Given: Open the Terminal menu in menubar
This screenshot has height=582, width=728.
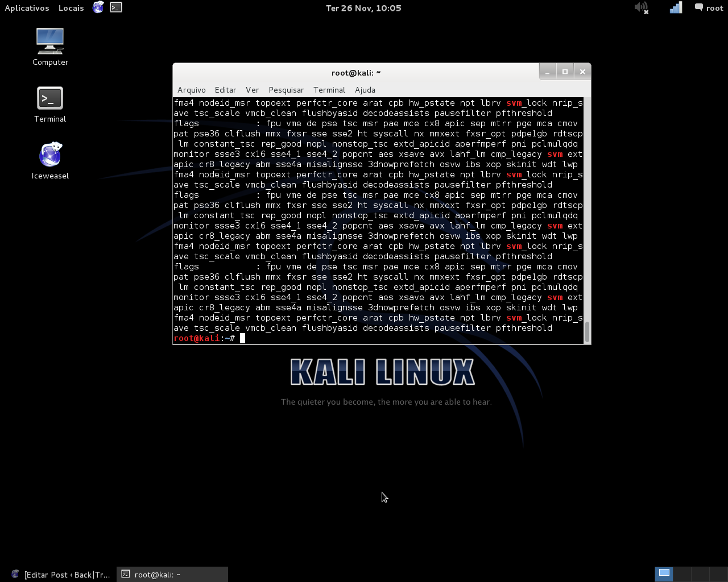Looking at the screenshot, I should (x=329, y=90).
